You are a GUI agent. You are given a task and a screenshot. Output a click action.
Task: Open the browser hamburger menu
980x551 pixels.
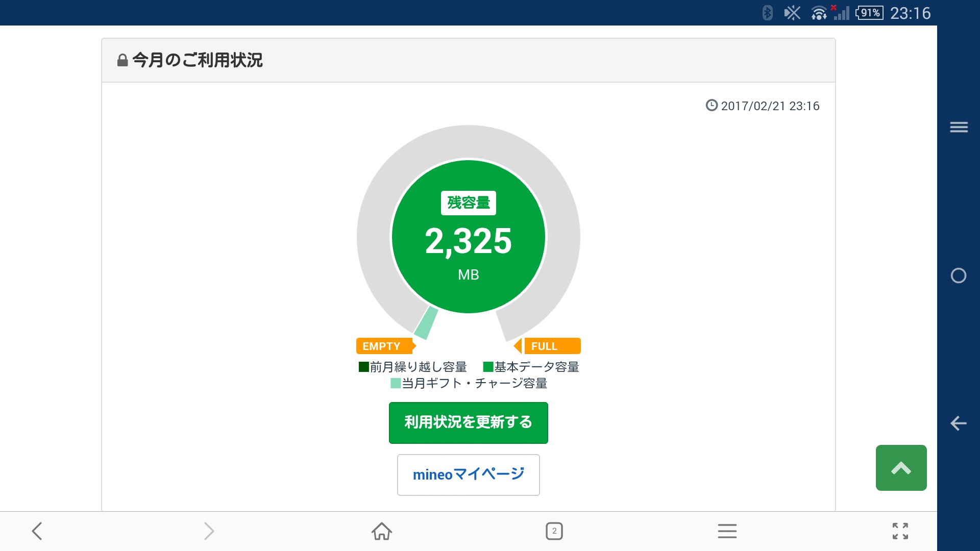pos(727,531)
